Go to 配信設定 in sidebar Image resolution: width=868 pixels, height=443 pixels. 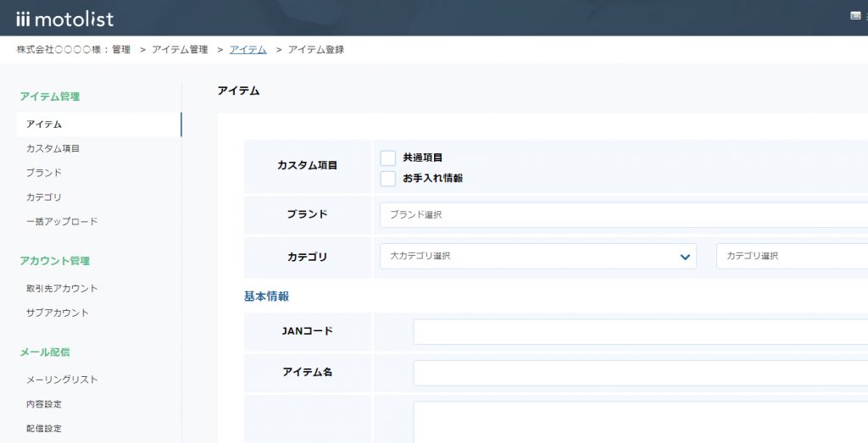[x=44, y=429]
